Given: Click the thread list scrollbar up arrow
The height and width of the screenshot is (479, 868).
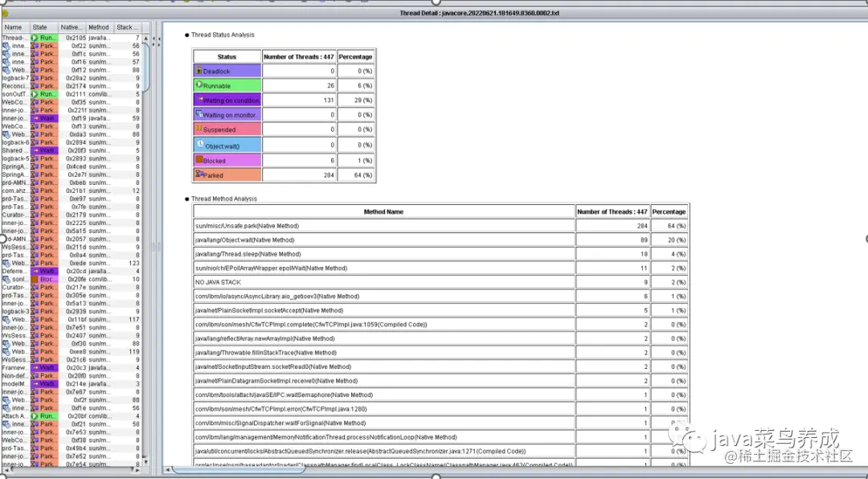Looking at the screenshot, I should pyautogui.click(x=146, y=39).
